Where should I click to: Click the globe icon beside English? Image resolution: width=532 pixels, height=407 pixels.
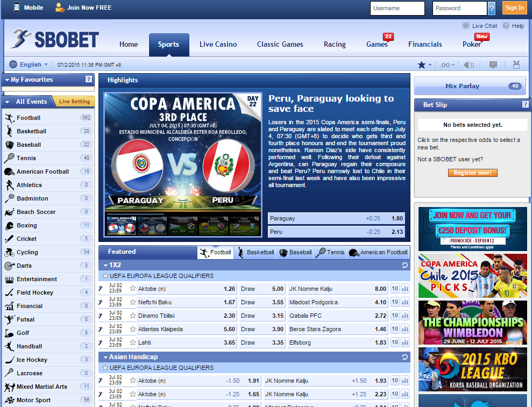(13, 65)
